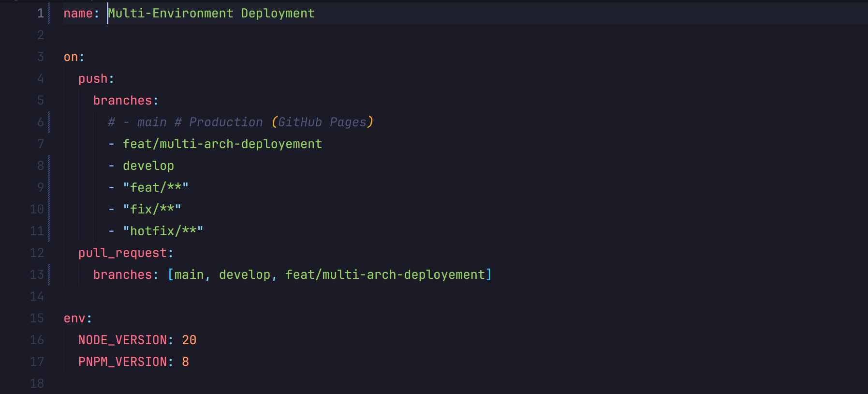The width and height of the screenshot is (868, 394).
Task: Click the value 20 of NODE_VERSION
Action: (x=189, y=340)
